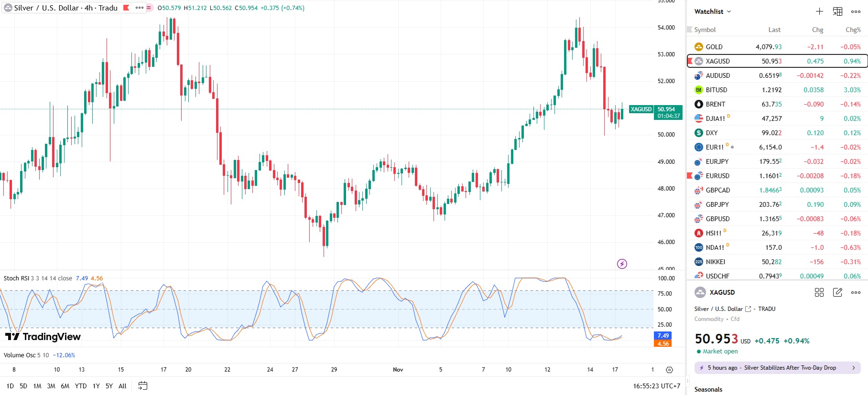Open the Silver Stabilizes After Two-Day Drop news
This screenshot has width=868, height=395.
tap(777, 368)
